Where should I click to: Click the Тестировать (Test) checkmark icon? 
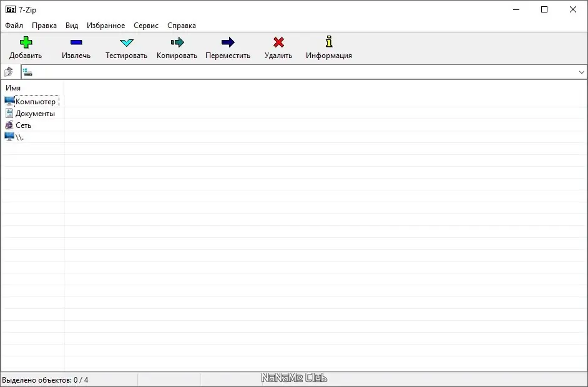pos(125,42)
